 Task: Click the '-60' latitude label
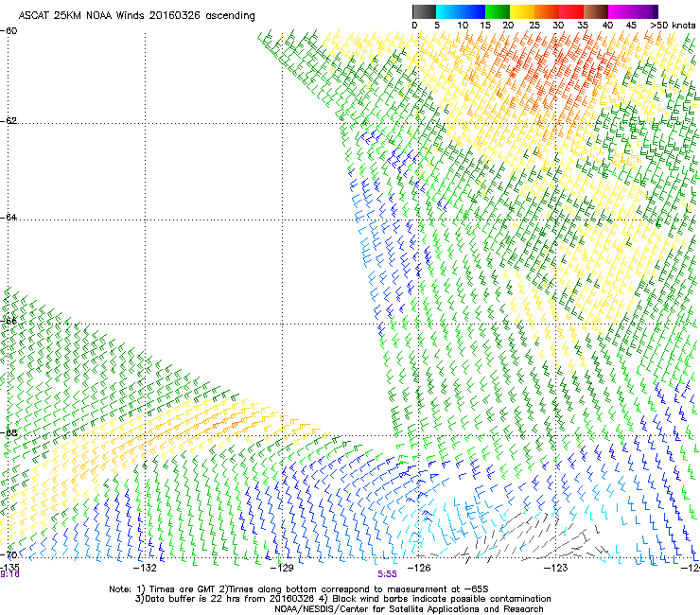coord(9,31)
